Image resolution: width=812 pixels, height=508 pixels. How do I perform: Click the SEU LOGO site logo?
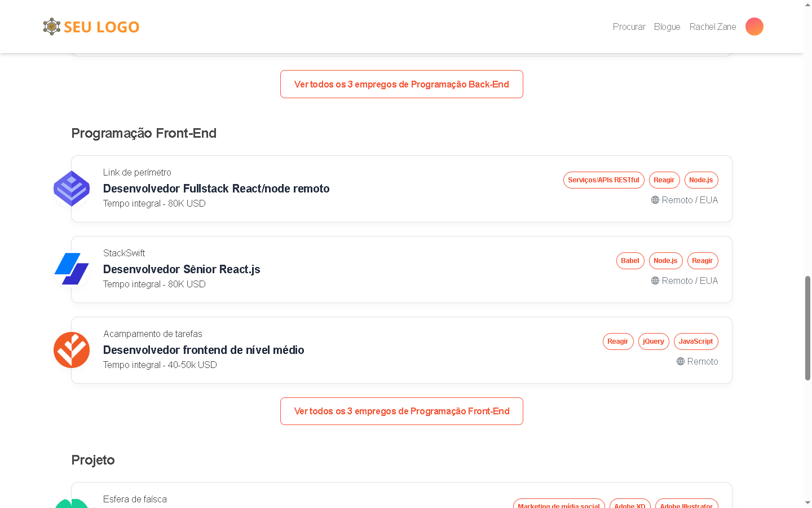91,27
